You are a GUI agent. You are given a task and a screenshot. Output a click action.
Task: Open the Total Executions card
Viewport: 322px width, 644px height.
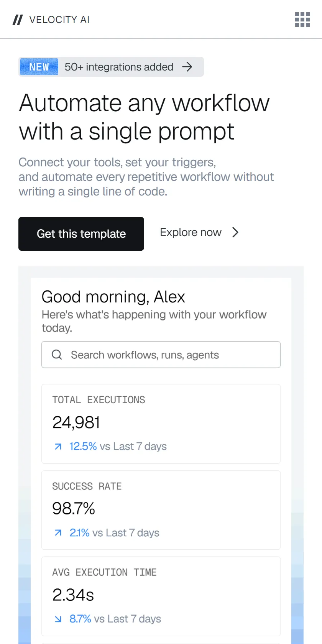161,424
